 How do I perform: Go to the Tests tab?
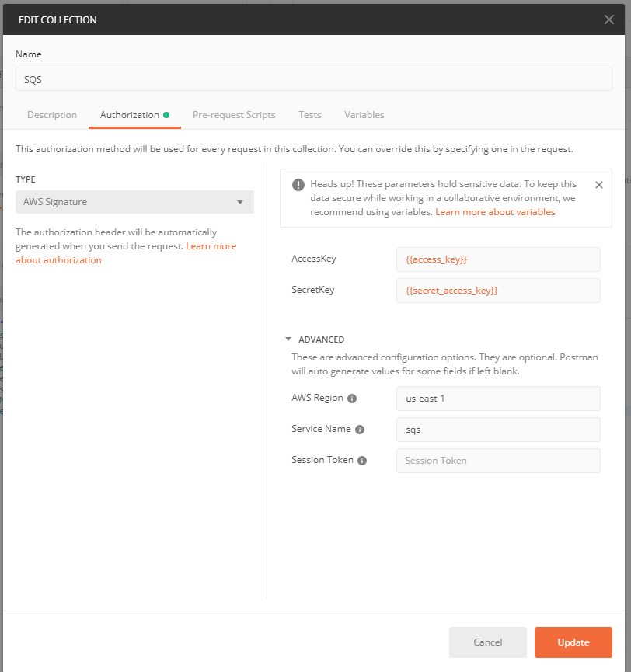310,115
